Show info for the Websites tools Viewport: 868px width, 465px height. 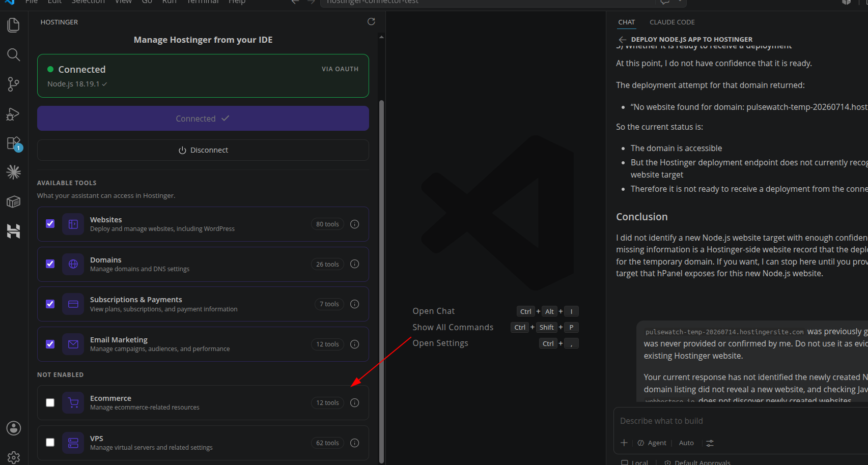355,224
